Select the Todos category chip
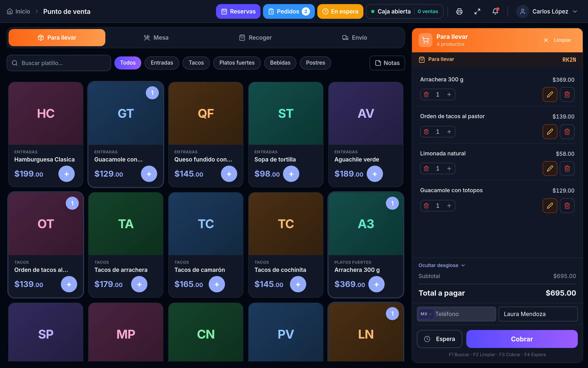 128,63
